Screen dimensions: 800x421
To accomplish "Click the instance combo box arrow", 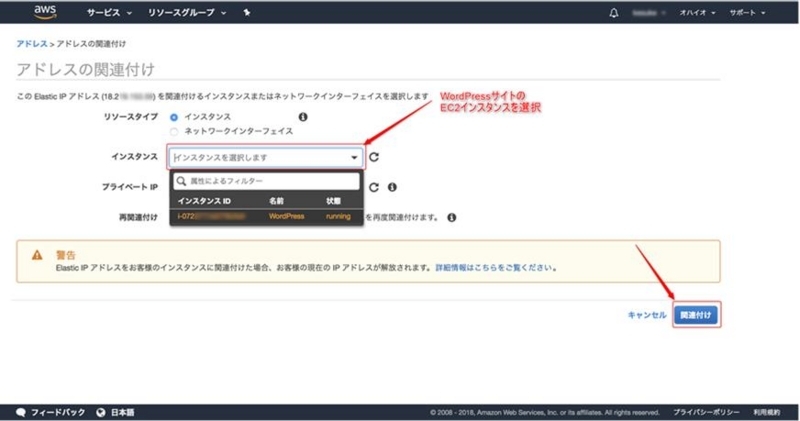I will tap(354, 158).
